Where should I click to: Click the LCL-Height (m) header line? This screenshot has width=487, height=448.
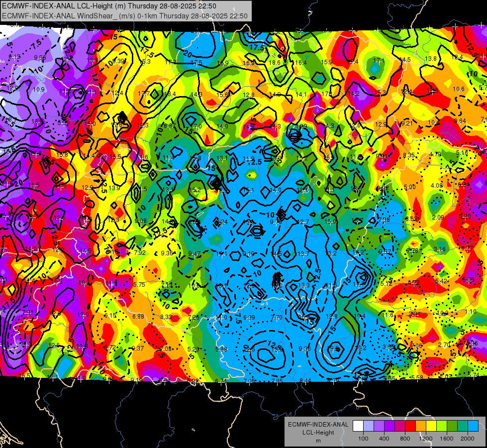(109, 6)
